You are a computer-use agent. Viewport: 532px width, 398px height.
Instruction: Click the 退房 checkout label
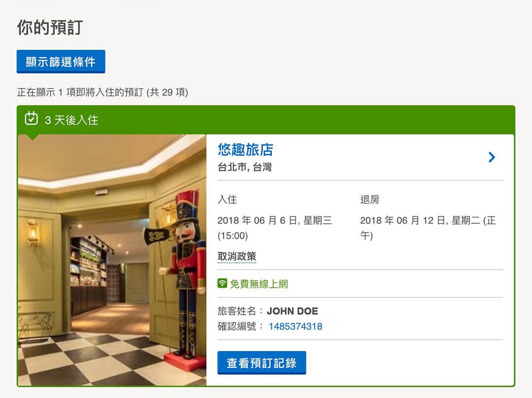tap(370, 199)
